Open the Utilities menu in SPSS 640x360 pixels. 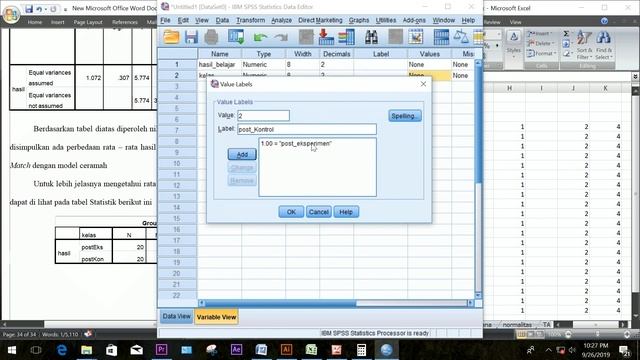coord(386,20)
